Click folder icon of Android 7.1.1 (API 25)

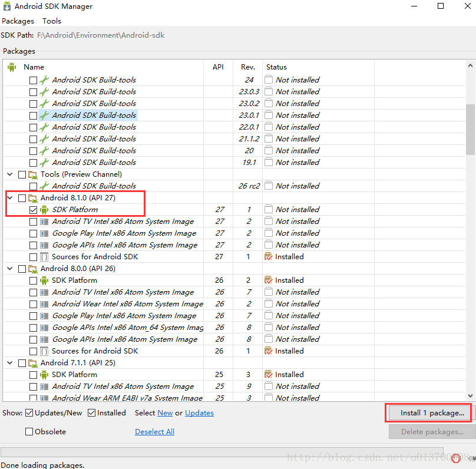33,363
